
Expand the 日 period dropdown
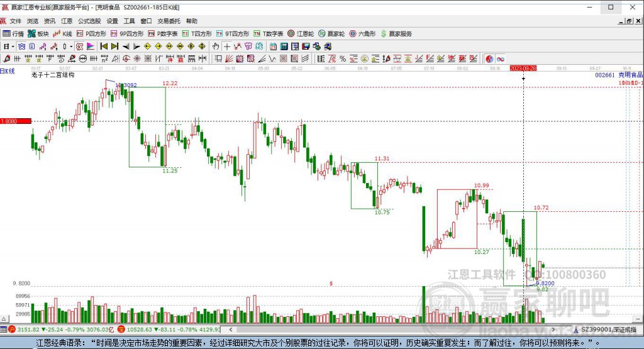tap(13, 47)
